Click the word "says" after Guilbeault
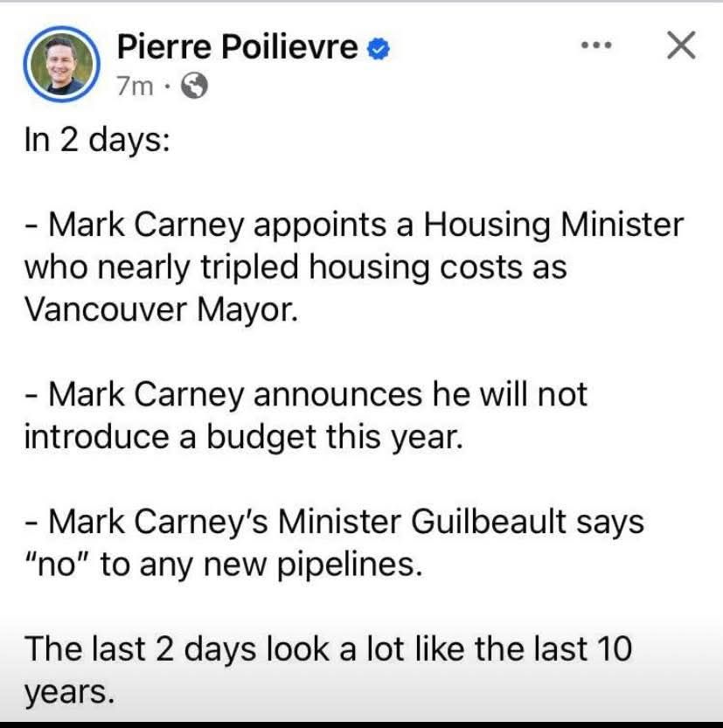Image resolution: width=723 pixels, height=728 pixels. pos(610,523)
